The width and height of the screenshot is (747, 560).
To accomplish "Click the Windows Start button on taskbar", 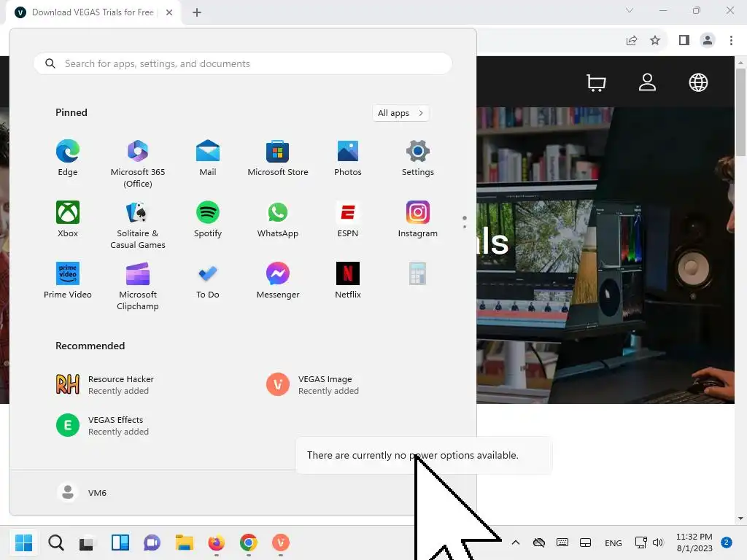I will click(23, 542).
